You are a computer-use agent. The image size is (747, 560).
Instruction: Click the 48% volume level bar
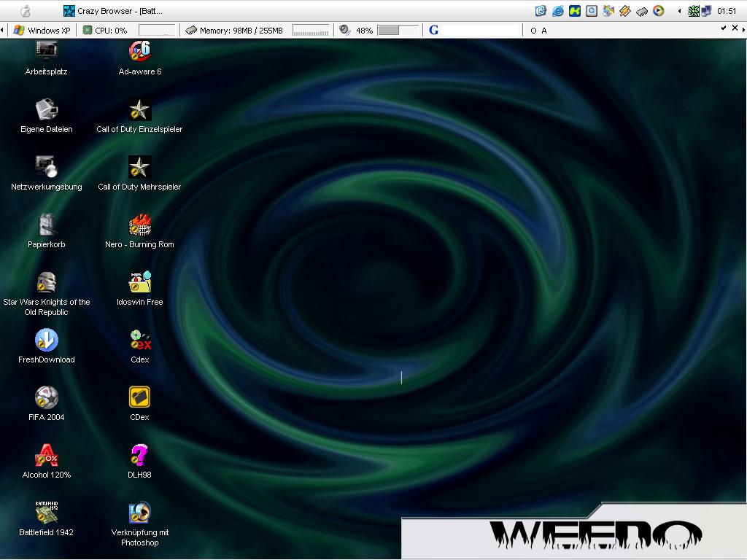point(398,30)
